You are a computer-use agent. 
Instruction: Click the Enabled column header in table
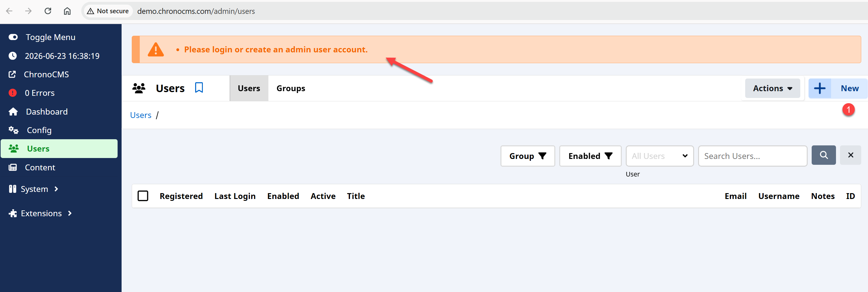(x=283, y=196)
